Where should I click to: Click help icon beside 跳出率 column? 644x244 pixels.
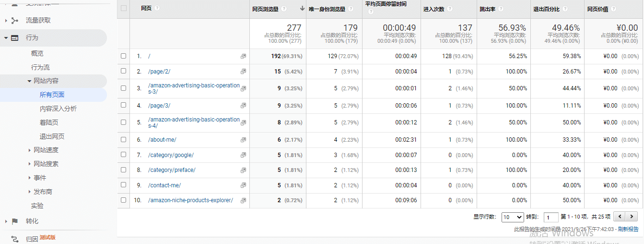point(501,9)
